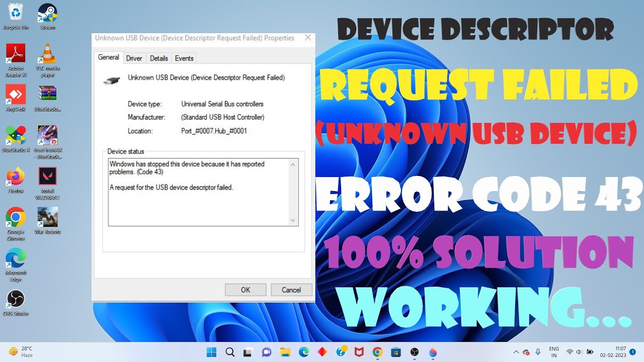
Task: Launch FreeFireMAX BlueStacks shortcut
Action: (47, 142)
